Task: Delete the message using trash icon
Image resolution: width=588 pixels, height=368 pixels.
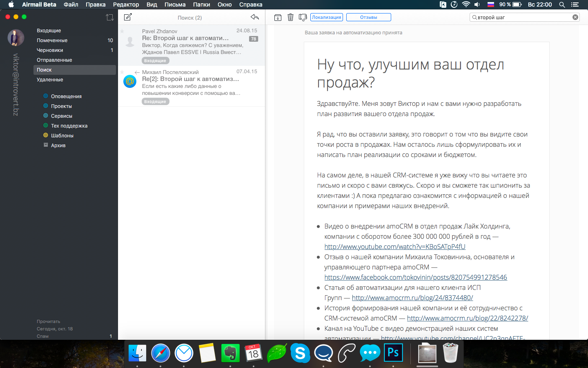Action: (290, 17)
